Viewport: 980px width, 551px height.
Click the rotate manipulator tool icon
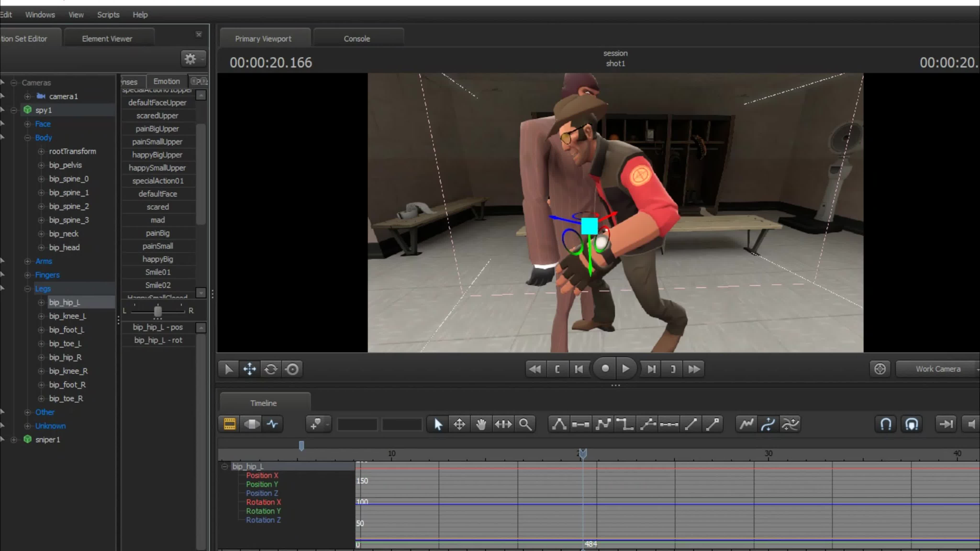pos(271,369)
